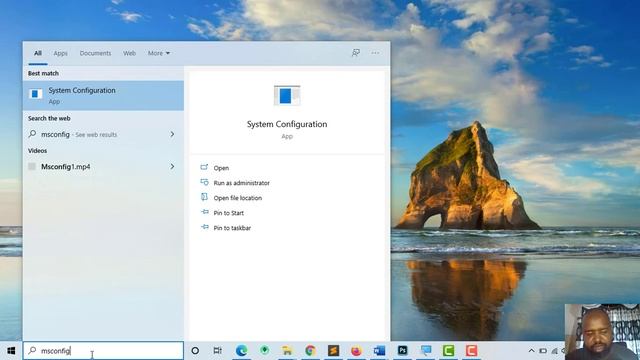Open the red Camtasia recorder taskbar icon
The image size is (640, 360).
[x=471, y=351]
